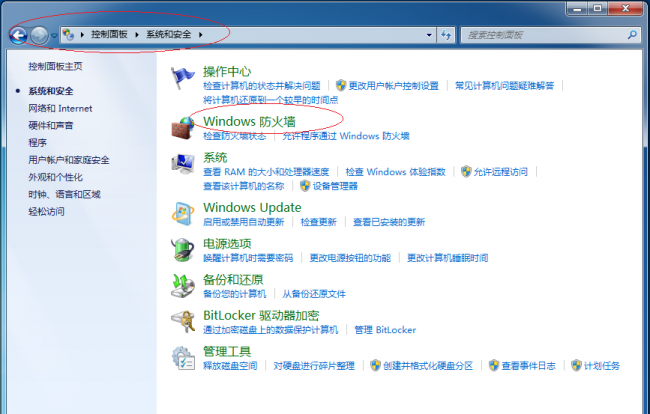650x414 pixels.
Task: Open the 系统 computer monitor icon
Action: (183, 164)
